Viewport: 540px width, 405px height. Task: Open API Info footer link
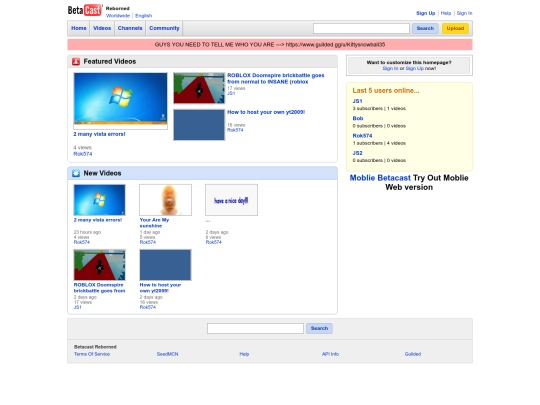click(330, 354)
